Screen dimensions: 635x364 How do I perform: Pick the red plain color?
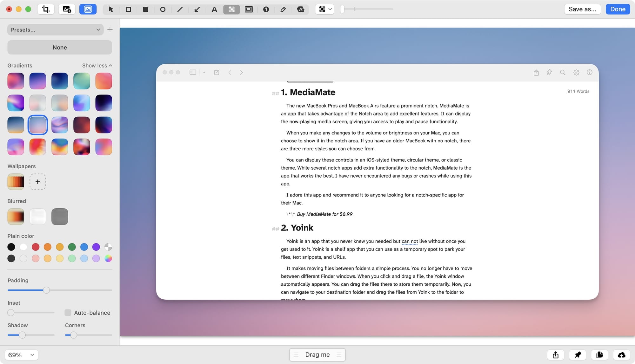point(36,247)
